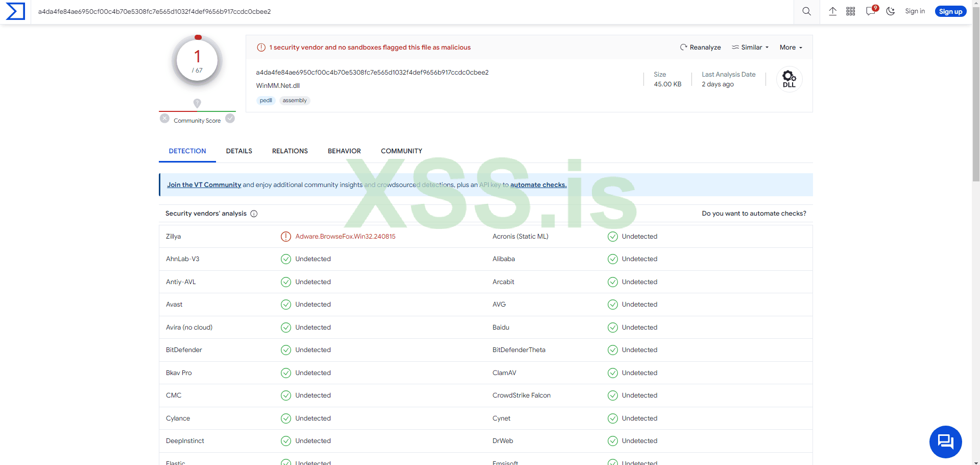Image resolution: width=980 pixels, height=465 pixels.
Task: Click the Sign in link
Action: pos(915,11)
